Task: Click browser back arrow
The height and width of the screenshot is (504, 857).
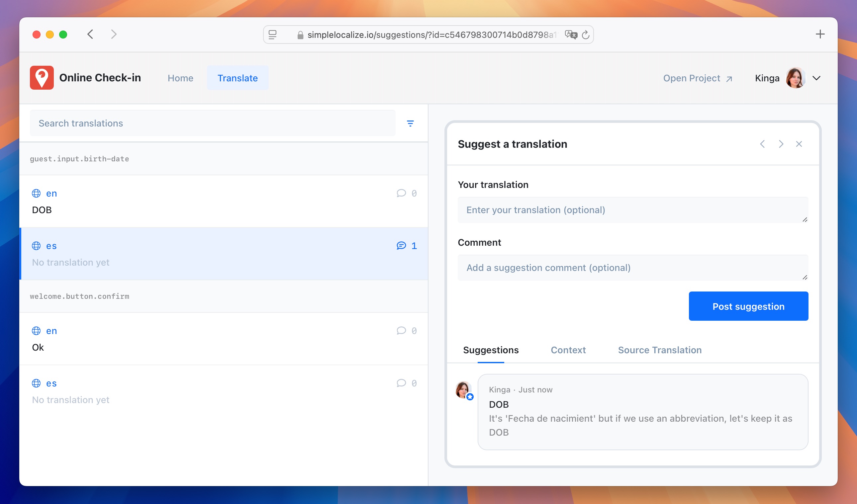Action: tap(90, 34)
